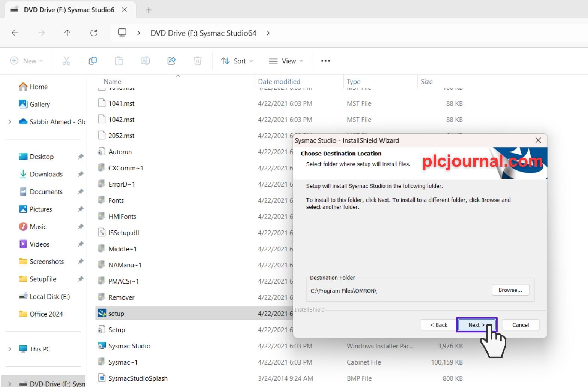Click the Delete trash icon

pyautogui.click(x=198, y=61)
